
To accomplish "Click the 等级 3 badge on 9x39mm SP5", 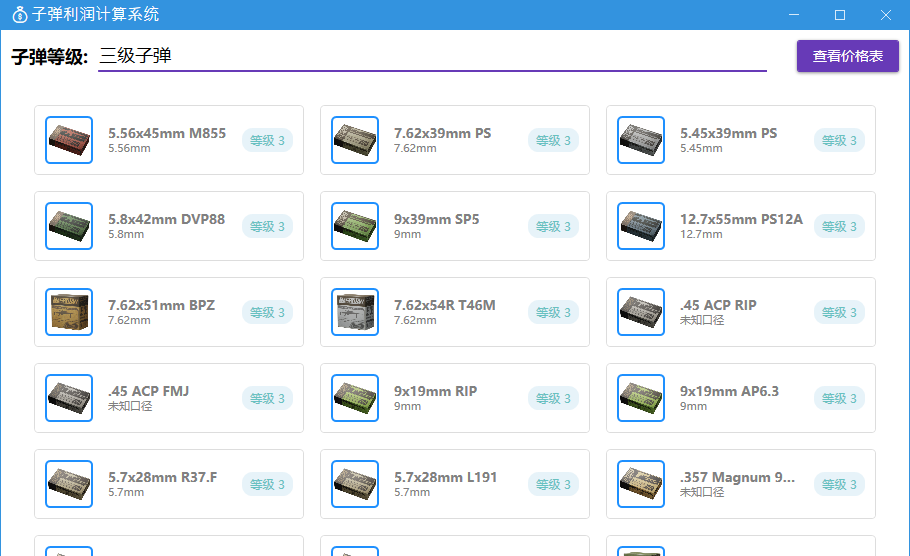I will pyautogui.click(x=553, y=227).
